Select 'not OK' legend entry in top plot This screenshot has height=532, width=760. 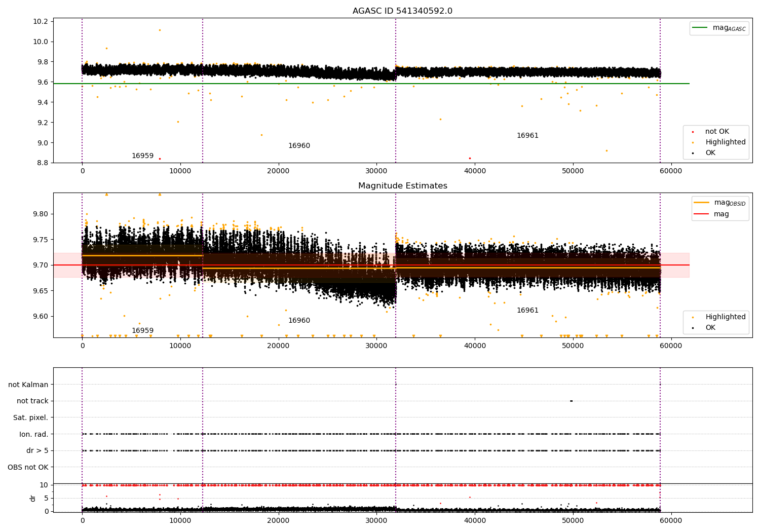[717, 132]
